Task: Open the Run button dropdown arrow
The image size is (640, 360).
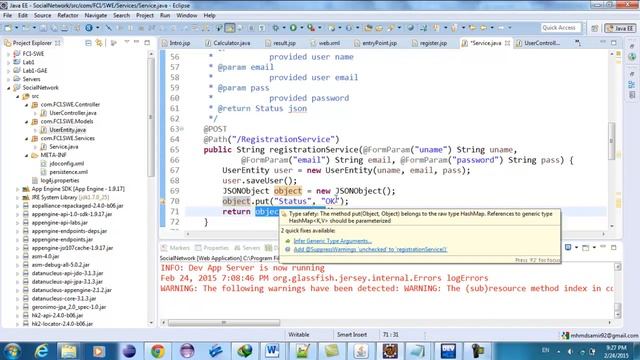Action: point(301,28)
